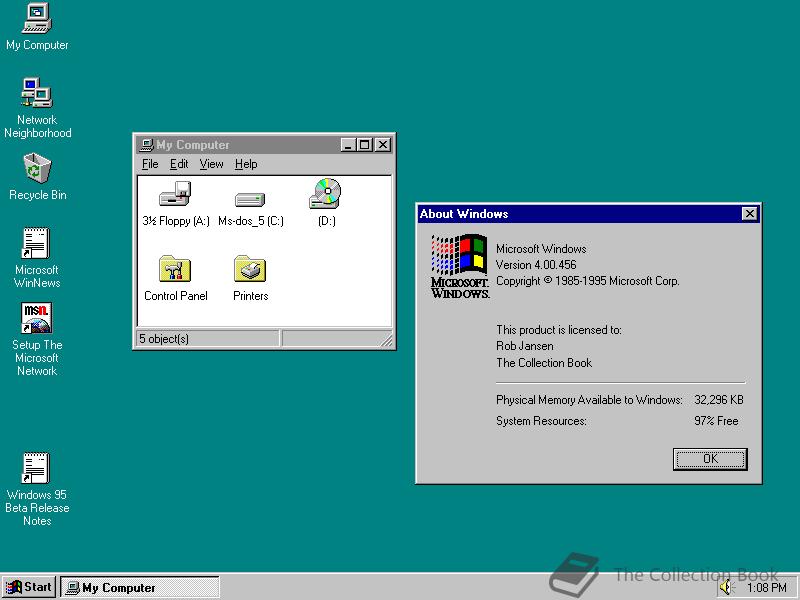Click the '32,296 KB' memory value
800x600 pixels.
point(718,400)
